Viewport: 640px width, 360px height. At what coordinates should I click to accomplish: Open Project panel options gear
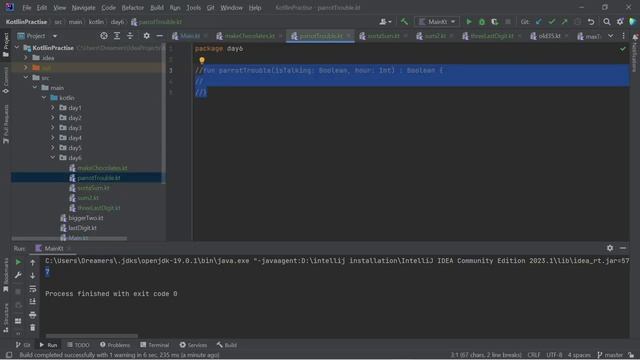click(147, 36)
